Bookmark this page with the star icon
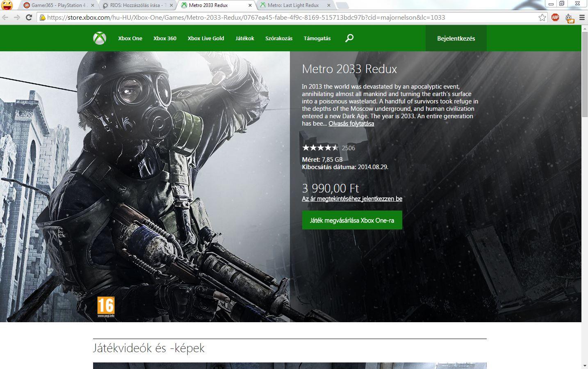The width and height of the screenshot is (588, 369). (x=542, y=17)
